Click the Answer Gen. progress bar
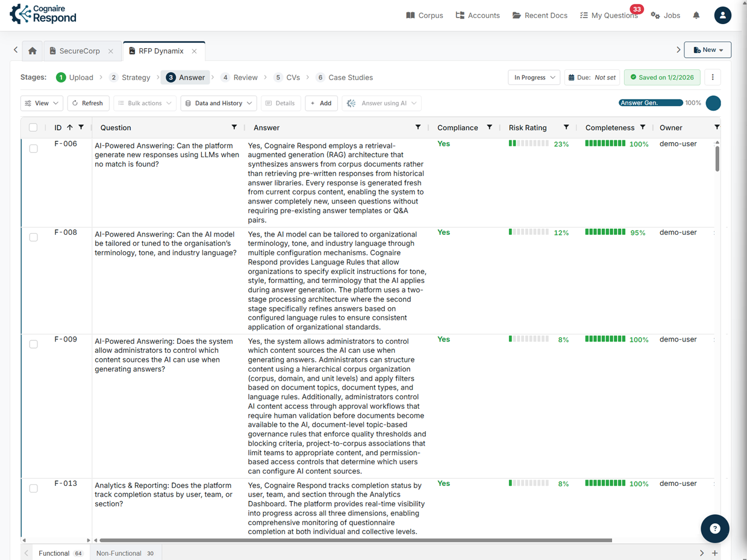Image resolution: width=747 pixels, height=560 pixels. click(x=652, y=103)
